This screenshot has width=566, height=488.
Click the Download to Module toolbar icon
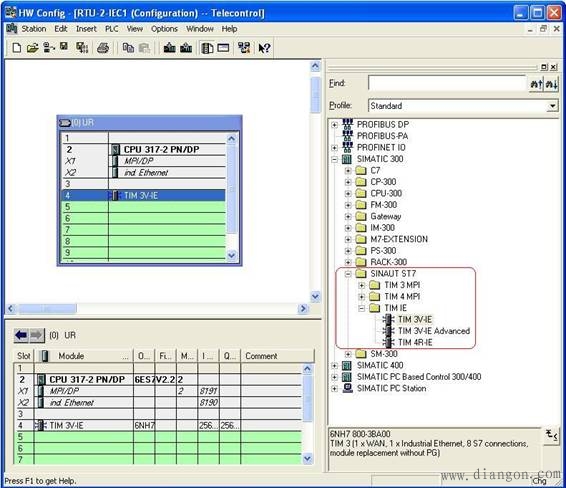pos(169,48)
